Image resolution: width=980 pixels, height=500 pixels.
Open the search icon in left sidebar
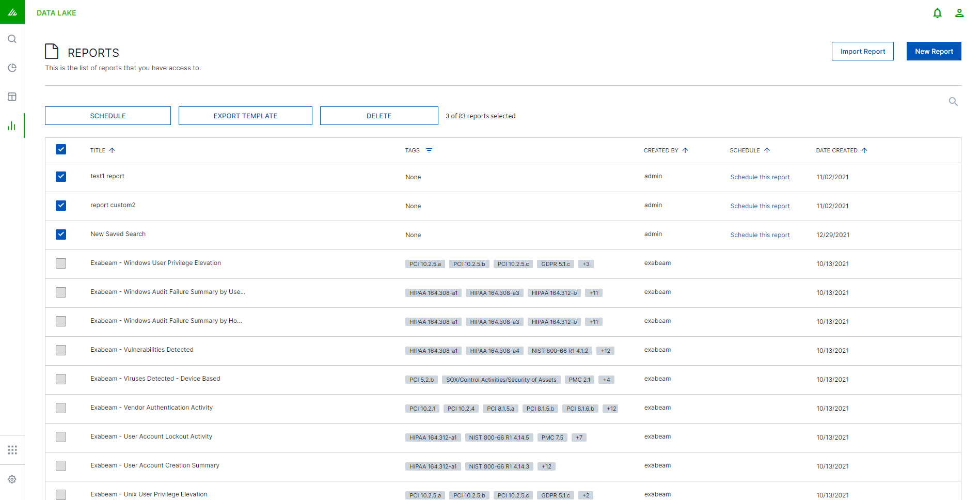[12, 39]
